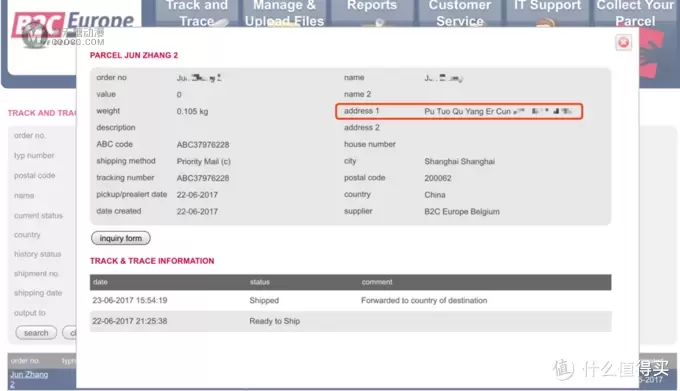The height and width of the screenshot is (391, 680).
Task: Click the highlighted address 1 field
Action: 459,111
